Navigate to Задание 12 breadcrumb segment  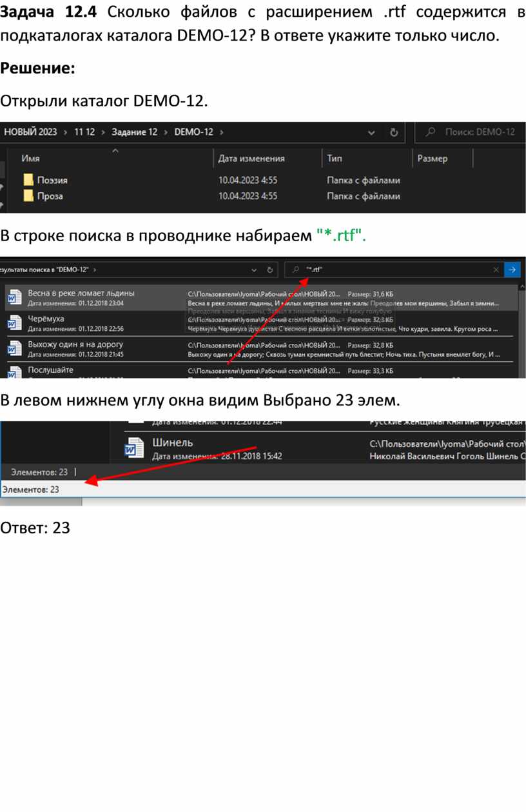134,132
